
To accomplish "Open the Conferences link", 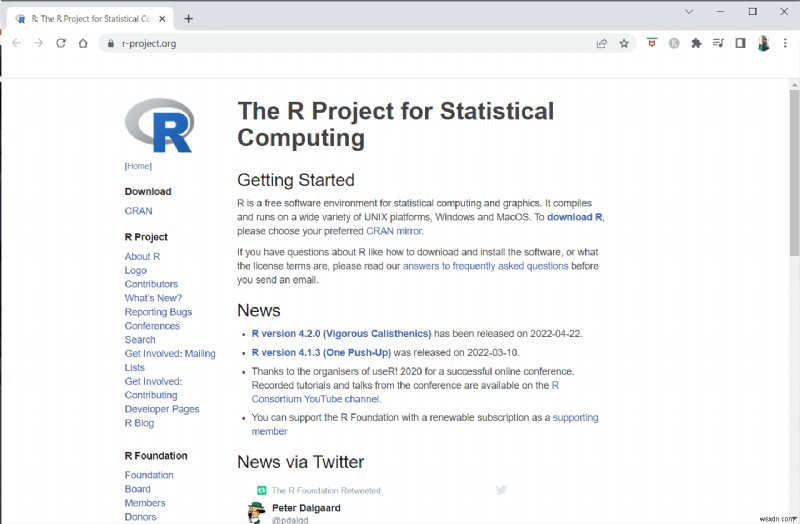I will tap(152, 326).
